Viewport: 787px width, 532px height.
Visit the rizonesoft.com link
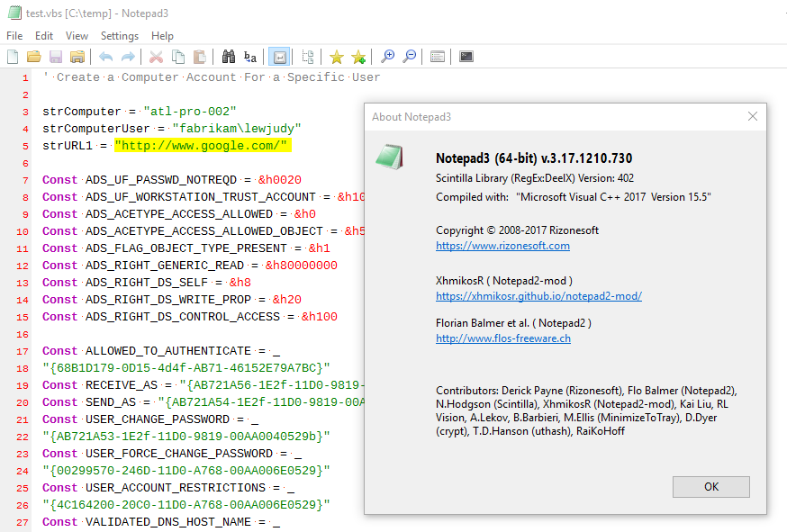click(x=502, y=245)
